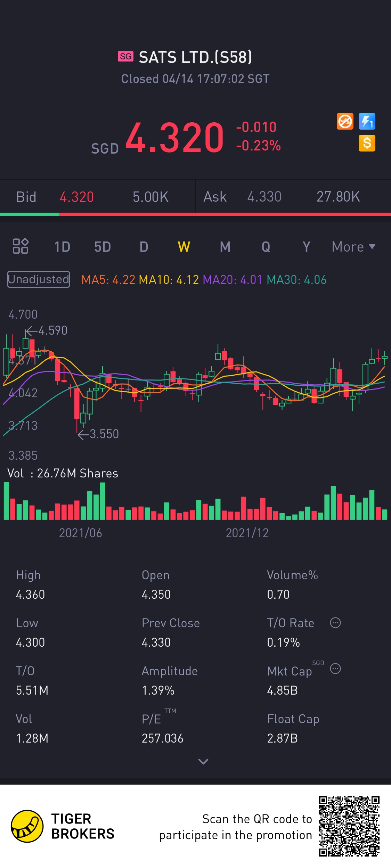Tap the 3.550 low marker on chart
The image size is (391, 868).
[x=98, y=434]
